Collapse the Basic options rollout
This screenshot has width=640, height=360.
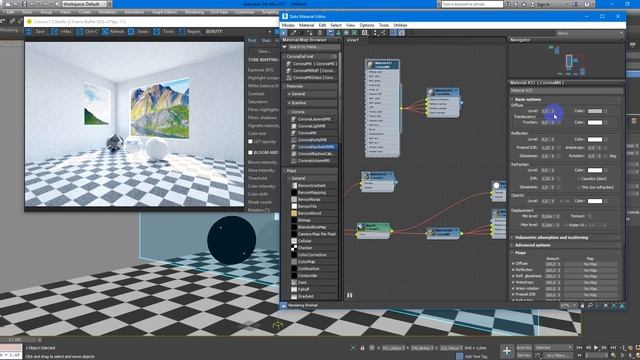566,99
